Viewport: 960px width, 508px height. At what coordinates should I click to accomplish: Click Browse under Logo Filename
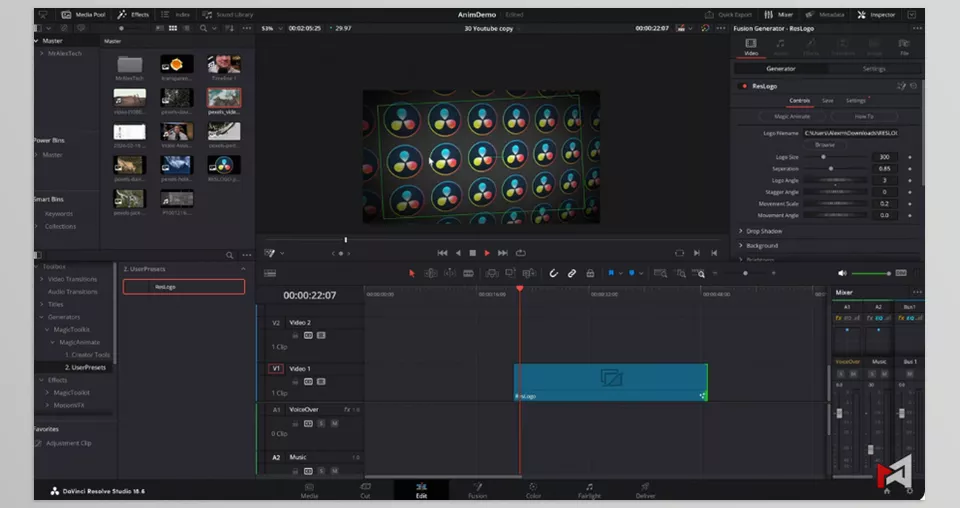coord(825,145)
